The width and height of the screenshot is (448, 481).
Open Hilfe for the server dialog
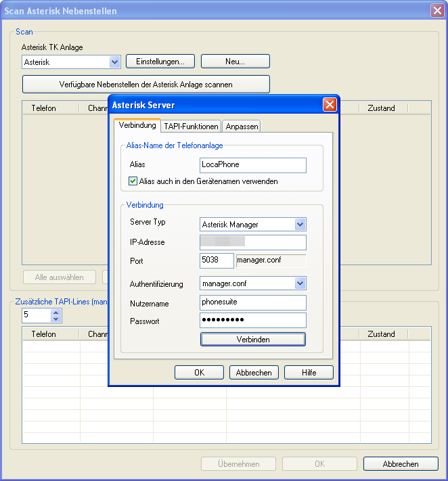(x=309, y=373)
